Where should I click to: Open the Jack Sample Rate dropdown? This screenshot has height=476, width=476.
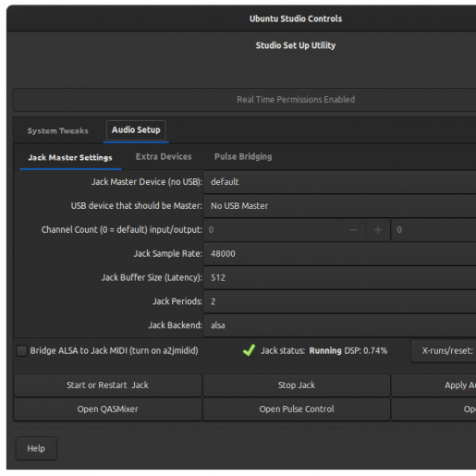[339, 254]
